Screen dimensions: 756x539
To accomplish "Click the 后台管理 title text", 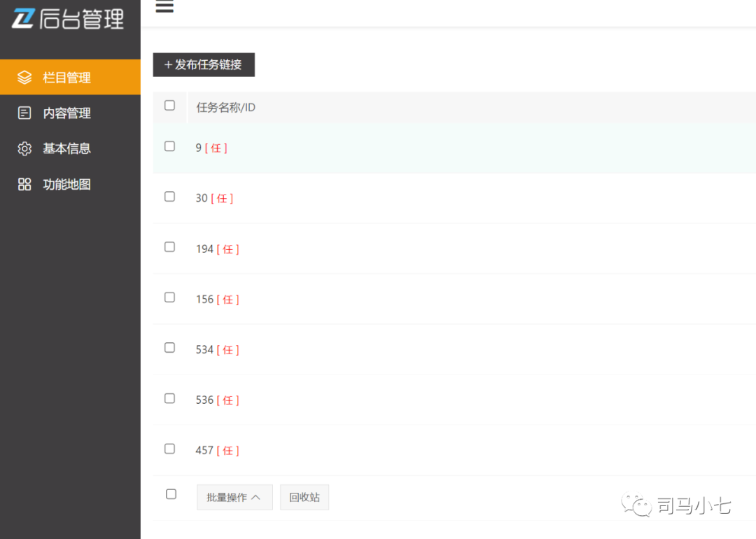I will pos(81,19).
